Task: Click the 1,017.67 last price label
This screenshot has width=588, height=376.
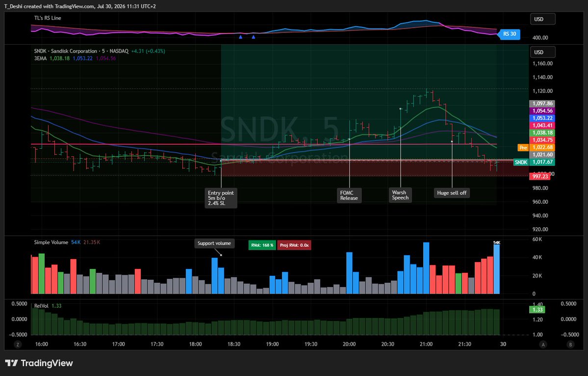Action: point(542,162)
